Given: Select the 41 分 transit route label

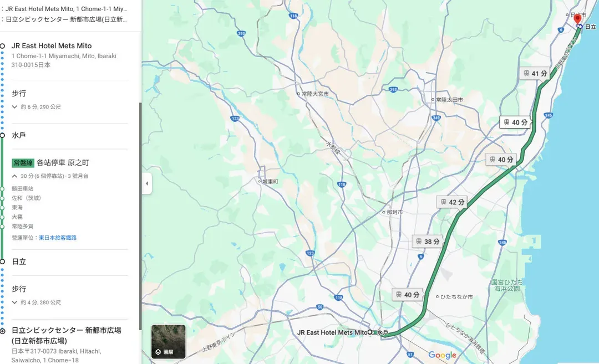Looking at the screenshot, I should pos(535,73).
